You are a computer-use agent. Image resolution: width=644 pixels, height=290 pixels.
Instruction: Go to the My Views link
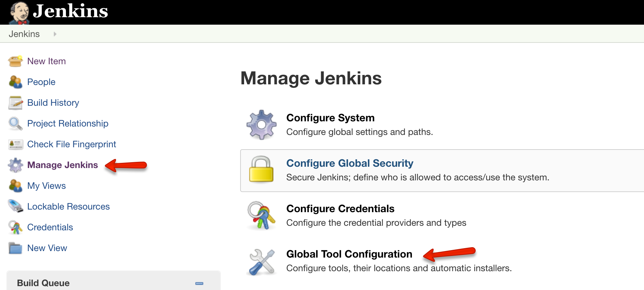[x=46, y=186]
